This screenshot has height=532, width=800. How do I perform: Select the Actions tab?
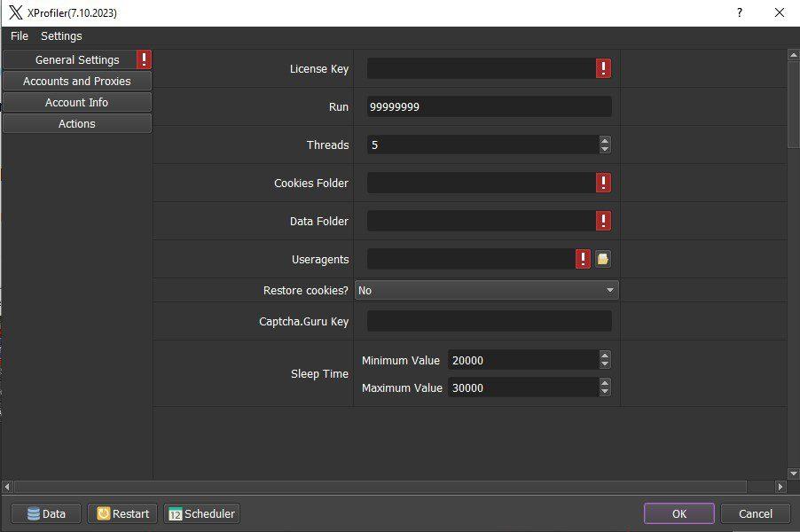(x=77, y=124)
